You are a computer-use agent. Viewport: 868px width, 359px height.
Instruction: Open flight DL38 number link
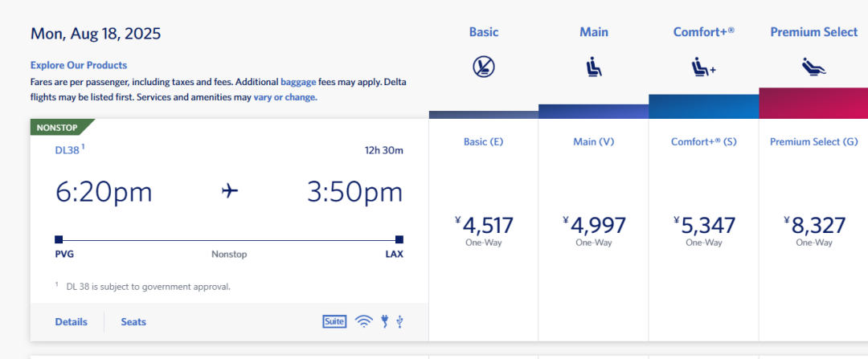click(68, 150)
